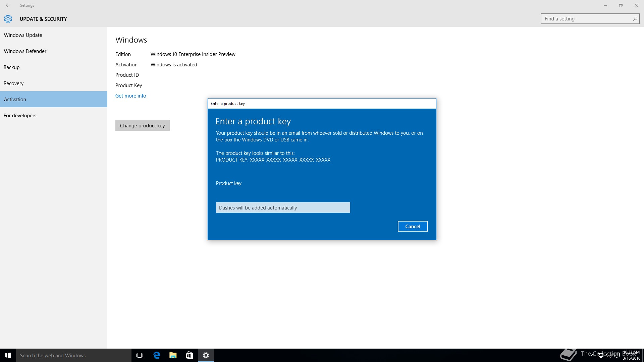This screenshot has height=362, width=644.
Task: Click the Product Key label in Windows section
Action: [x=129, y=85]
